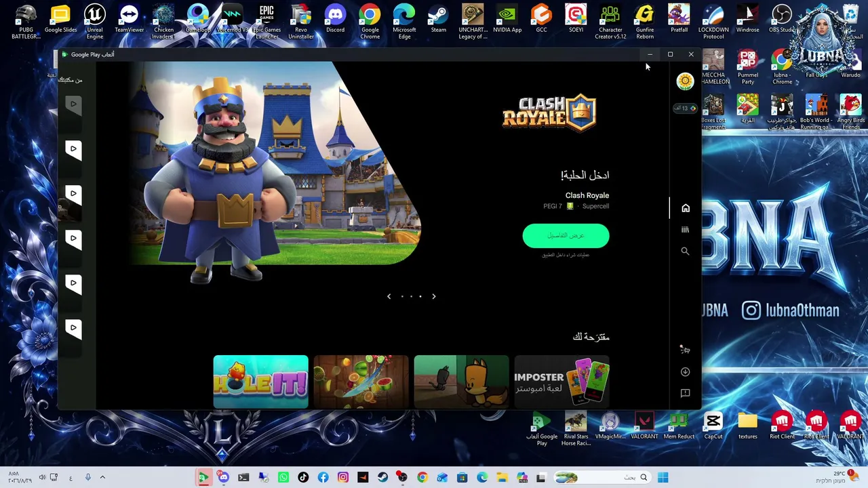Open the Imposter game thumbnail
Viewport: 868px width, 488px height.
(561, 382)
